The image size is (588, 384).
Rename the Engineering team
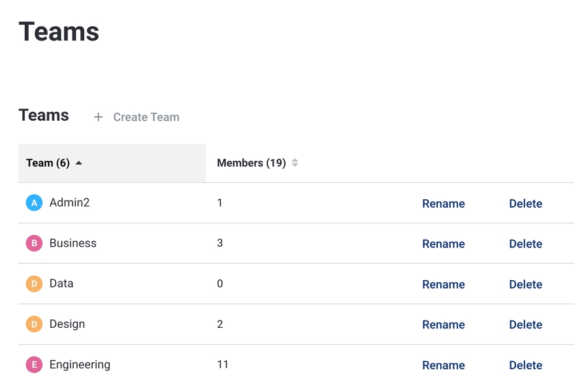tap(443, 366)
